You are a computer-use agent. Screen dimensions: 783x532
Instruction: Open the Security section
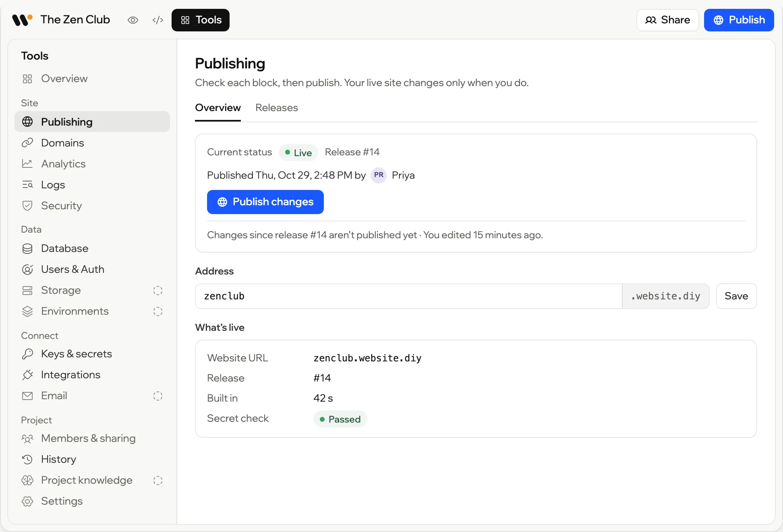point(92,206)
